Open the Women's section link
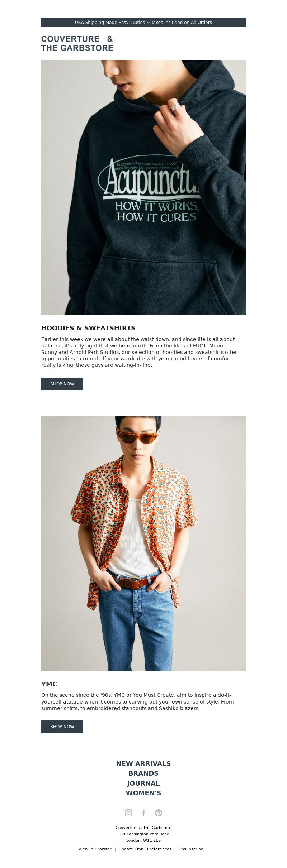Viewport: 287px width, 868px height. pyautogui.click(x=143, y=793)
